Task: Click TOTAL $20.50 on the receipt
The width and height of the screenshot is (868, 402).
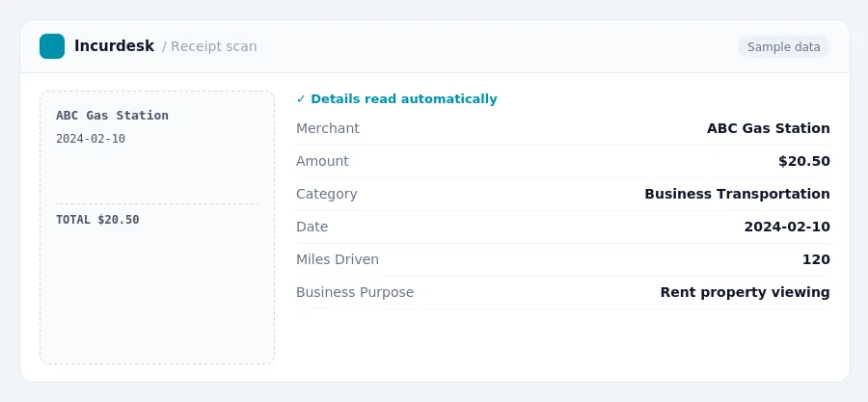Action: tap(97, 220)
